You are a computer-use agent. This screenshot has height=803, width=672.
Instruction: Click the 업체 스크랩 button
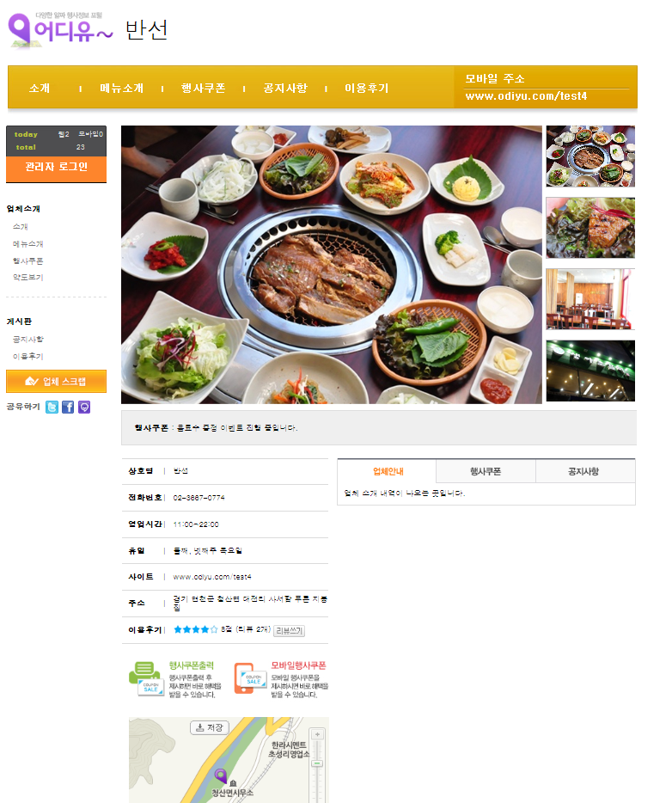[57, 382]
